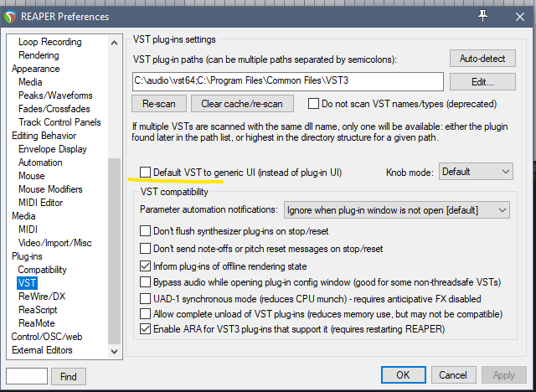
Task: Click the preferences search box beside Find
Action: [27, 377]
